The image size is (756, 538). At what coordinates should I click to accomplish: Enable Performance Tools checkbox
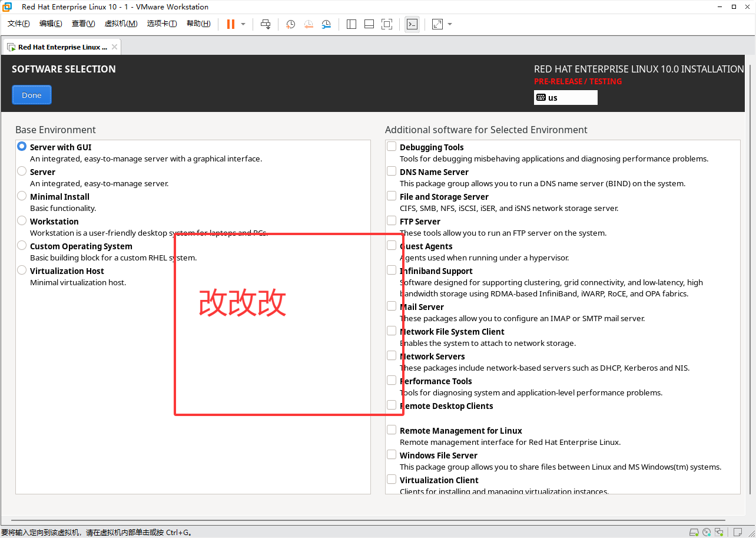click(x=392, y=380)
